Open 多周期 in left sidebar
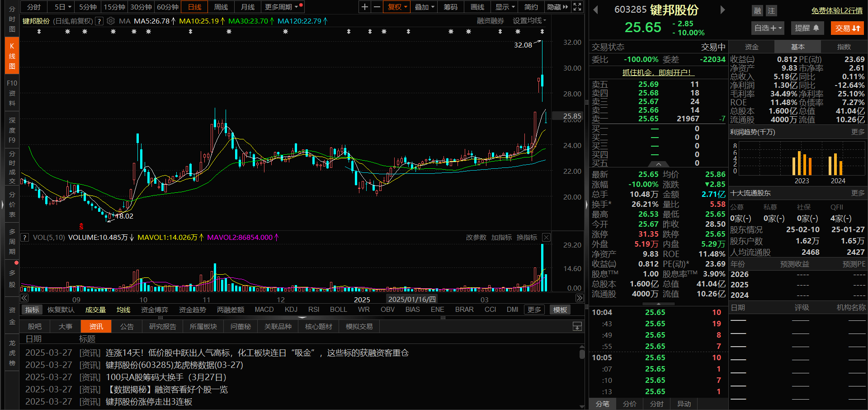The image size is (868, 410). [12, 241]
